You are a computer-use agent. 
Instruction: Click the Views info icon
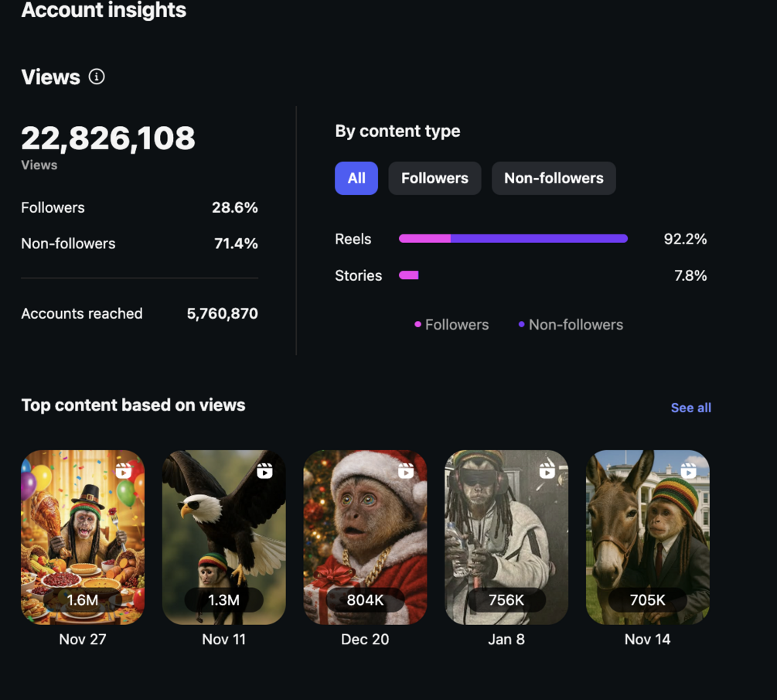pyautogui.click(x=97, y=77)
